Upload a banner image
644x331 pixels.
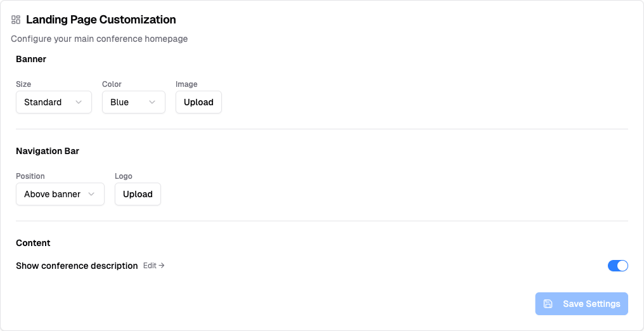point(198,102)
